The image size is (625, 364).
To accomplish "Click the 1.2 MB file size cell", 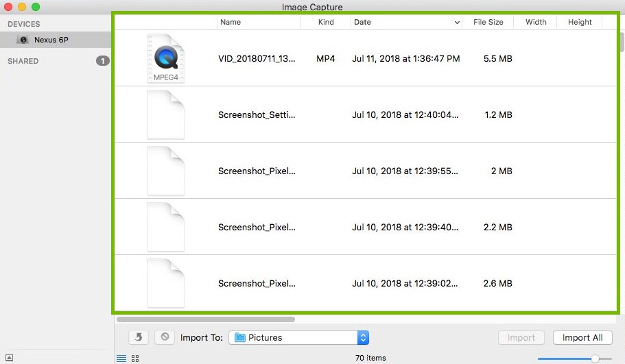I will pyautogui.click(x=498, y=114).
